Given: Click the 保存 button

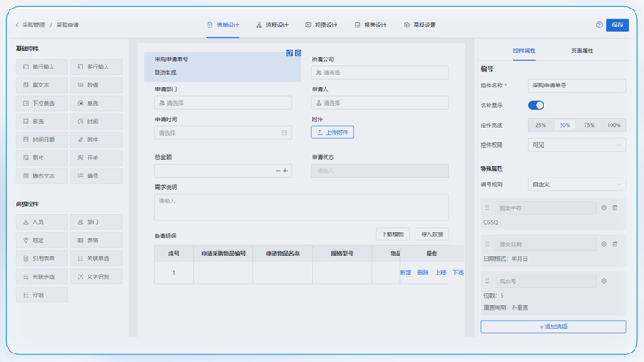Looking at the screenshot, I should [x=617, y=25].
